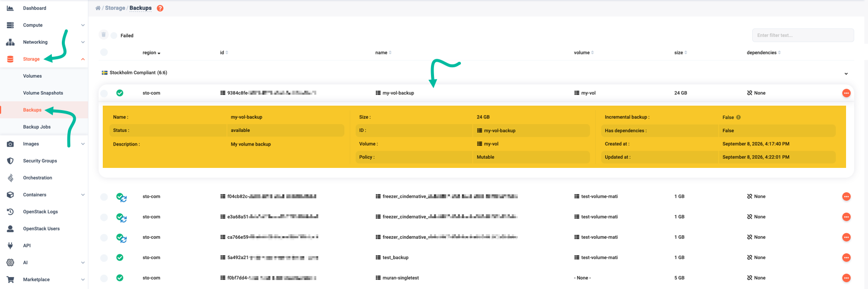Collapse the Stockholm Compliant group chevron
Screen dimensions: 868x289
click(846, 74)
